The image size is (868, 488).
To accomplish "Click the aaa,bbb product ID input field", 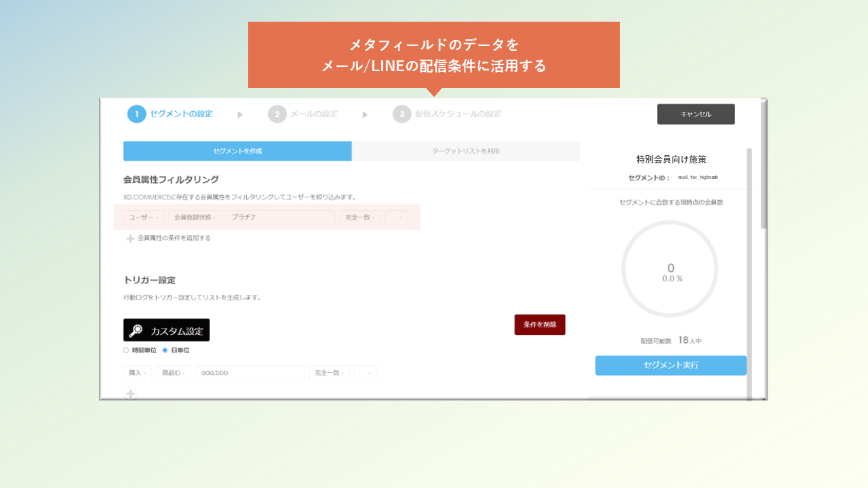I will pyautogui.click(x=250, y=373).
